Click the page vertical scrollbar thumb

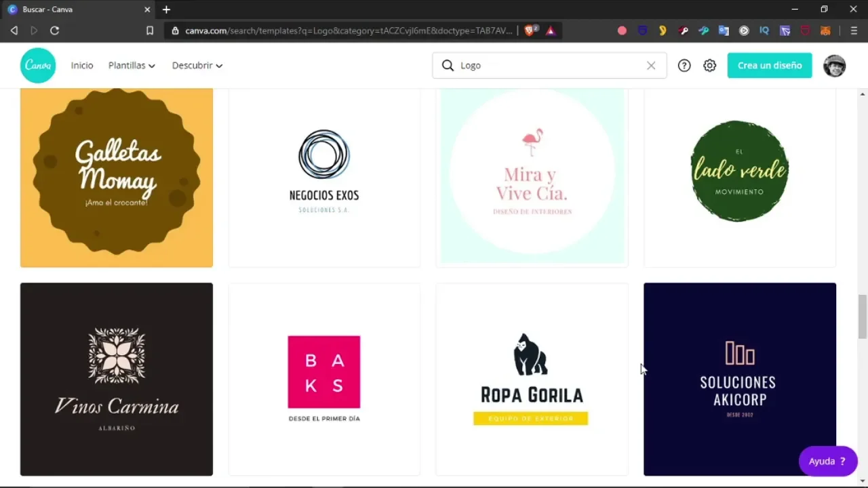tap(862, 317)
